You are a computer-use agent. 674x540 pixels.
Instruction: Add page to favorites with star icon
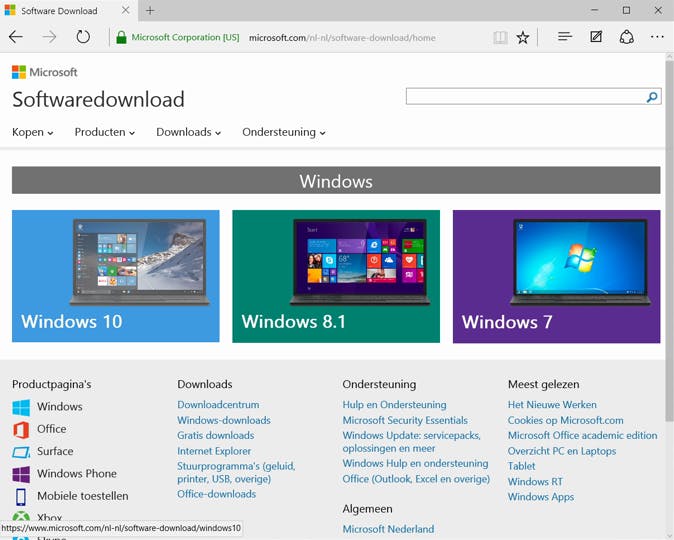click(x=523, y=37)
